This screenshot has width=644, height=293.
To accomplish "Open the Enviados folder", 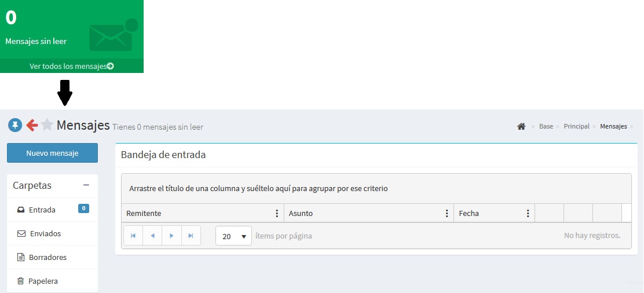I will tap(45, 233).
